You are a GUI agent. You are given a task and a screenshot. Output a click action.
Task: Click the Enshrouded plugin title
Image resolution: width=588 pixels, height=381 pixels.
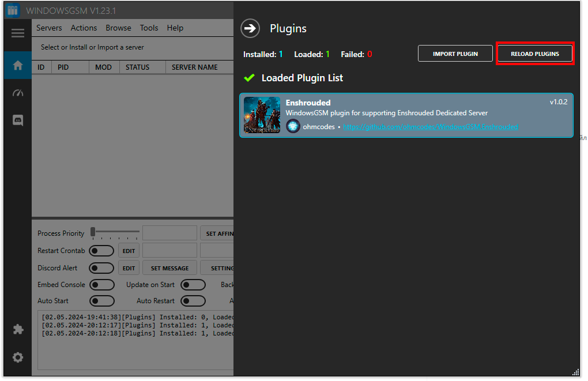pos(308,103)
